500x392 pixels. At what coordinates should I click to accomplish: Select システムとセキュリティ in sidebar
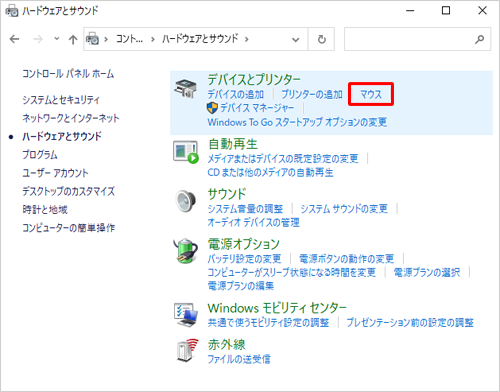[61, 100]
